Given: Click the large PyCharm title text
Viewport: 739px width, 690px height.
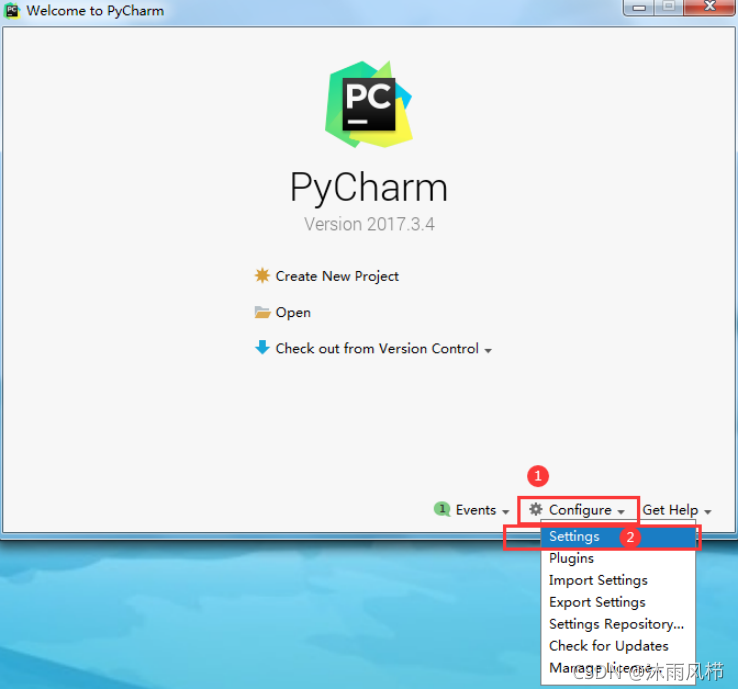Looking at the screenshot, I should (369, 187).
